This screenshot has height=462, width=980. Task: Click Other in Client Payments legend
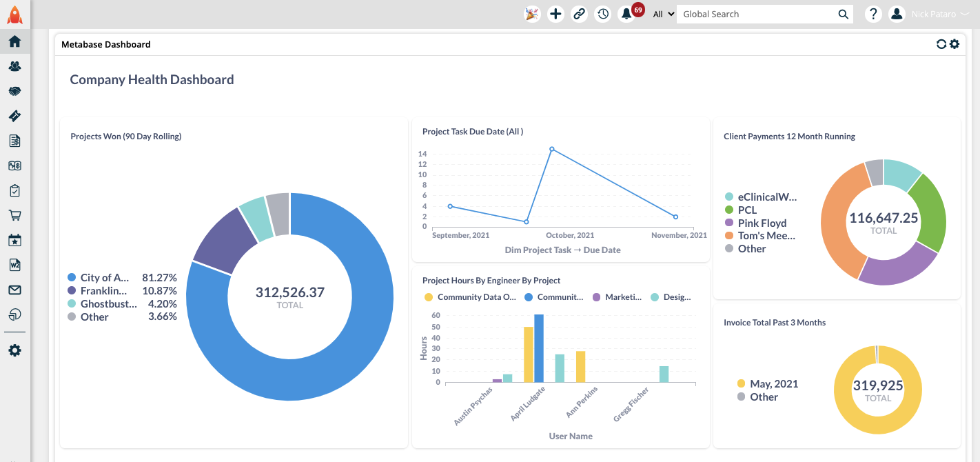(746, 248)
